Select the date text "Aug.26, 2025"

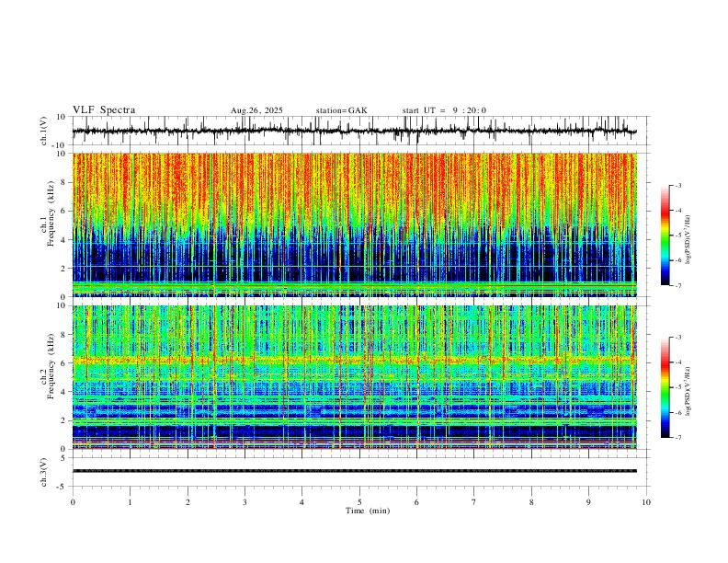256,110
